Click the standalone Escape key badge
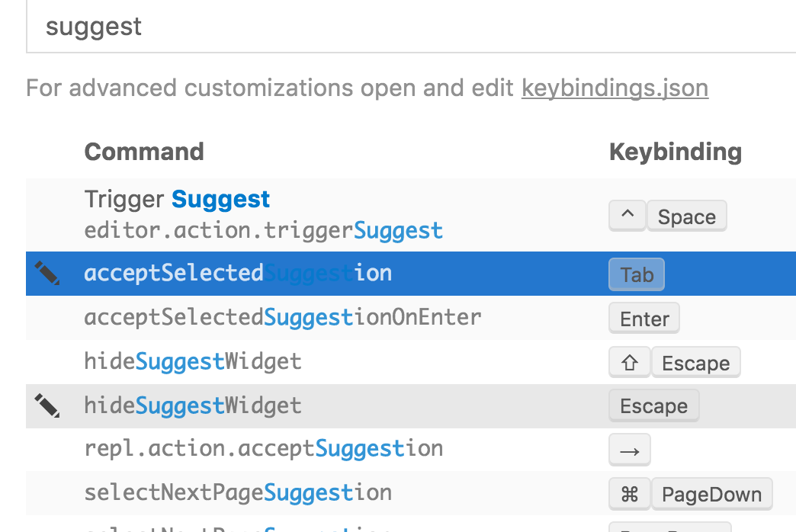Viewport: 796px width, 532px height. click(653, 406)
